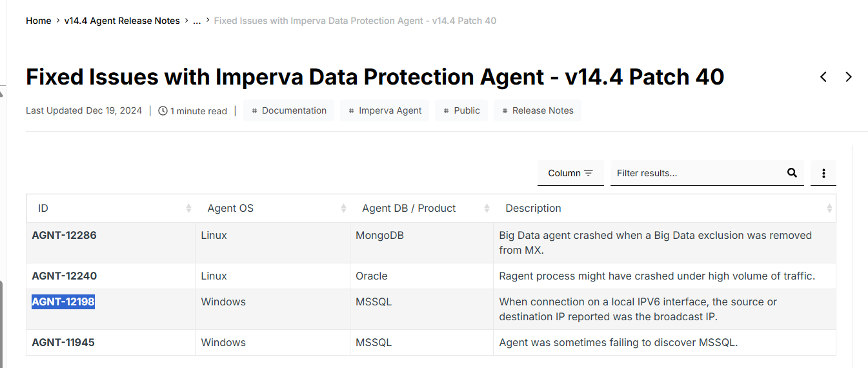Screen dimensions: 868x368
Task: Sort table by ID column arrows
Action: click(188, 208)
